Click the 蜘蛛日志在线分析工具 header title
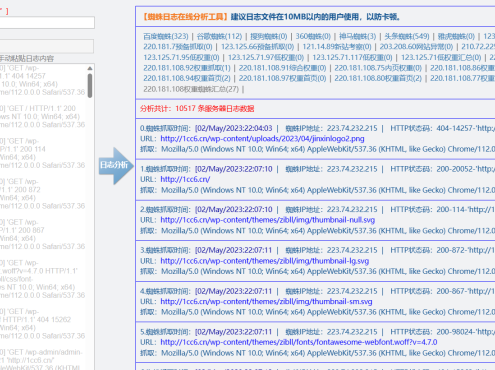 [x=185, y=16]
